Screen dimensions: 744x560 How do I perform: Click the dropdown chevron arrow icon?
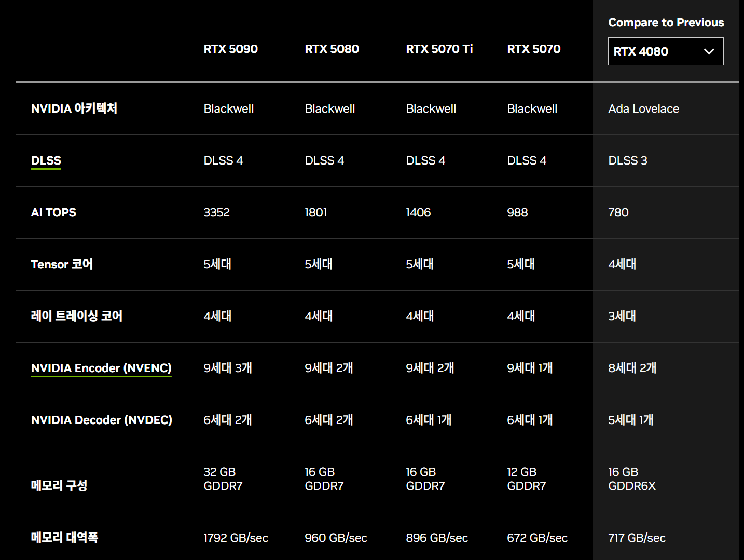tap(709, 51)
